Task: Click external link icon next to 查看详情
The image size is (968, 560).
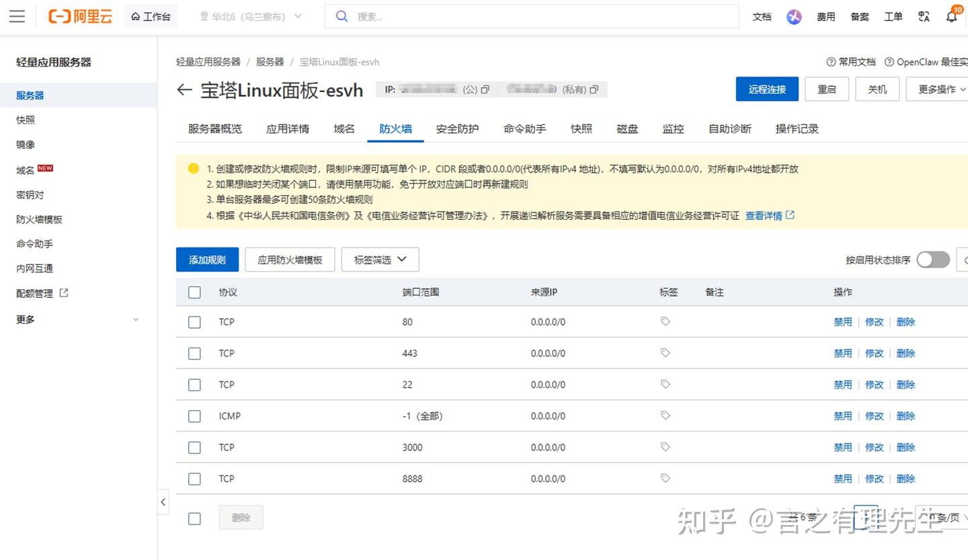Action: tap(790, 215)
